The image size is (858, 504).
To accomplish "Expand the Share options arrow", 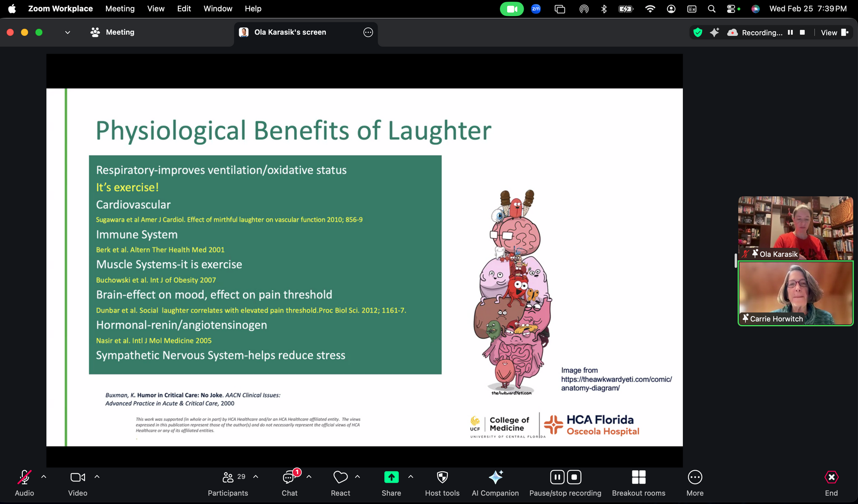I will pos(411,477).
